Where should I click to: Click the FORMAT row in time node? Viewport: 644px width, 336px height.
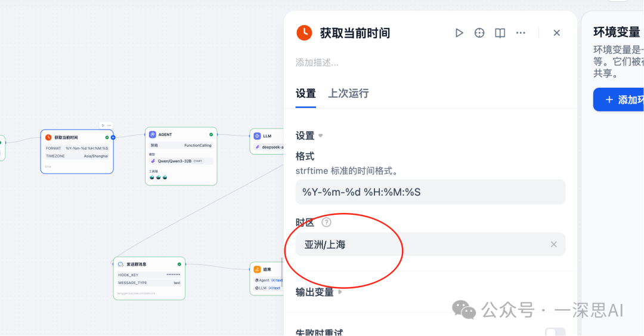coord(77,148)
